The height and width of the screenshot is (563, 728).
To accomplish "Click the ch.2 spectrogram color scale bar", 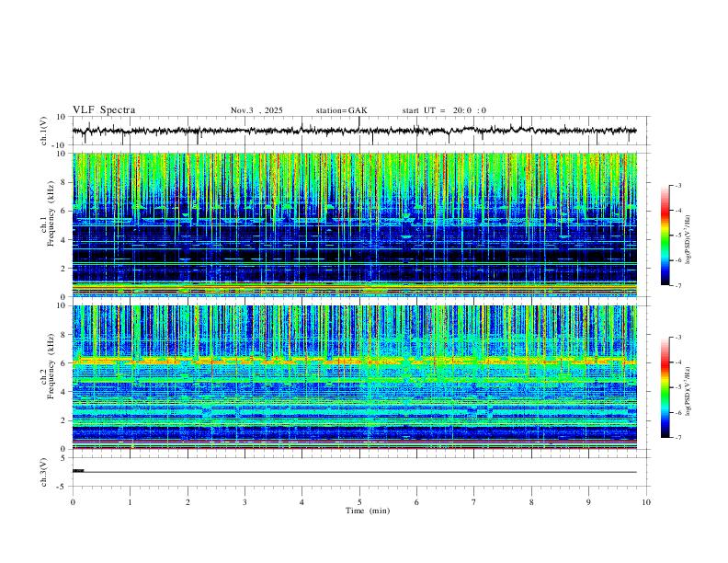I will coord(665,387).
